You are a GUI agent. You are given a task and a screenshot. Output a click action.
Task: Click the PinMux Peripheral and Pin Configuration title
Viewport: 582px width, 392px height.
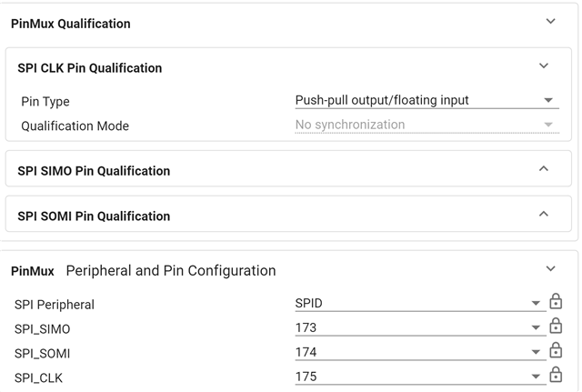point(143,270)
